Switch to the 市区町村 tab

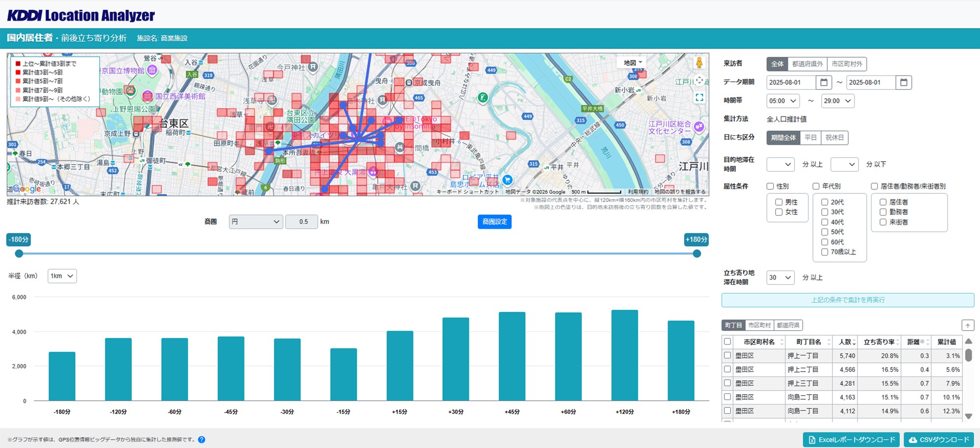pyautogui.click(x=759, y=326)
